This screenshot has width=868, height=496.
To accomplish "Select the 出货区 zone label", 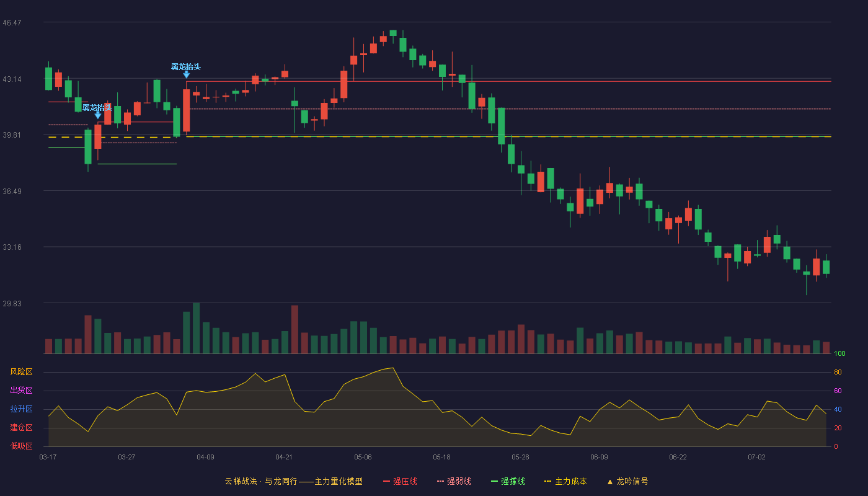I will point(21,391).
